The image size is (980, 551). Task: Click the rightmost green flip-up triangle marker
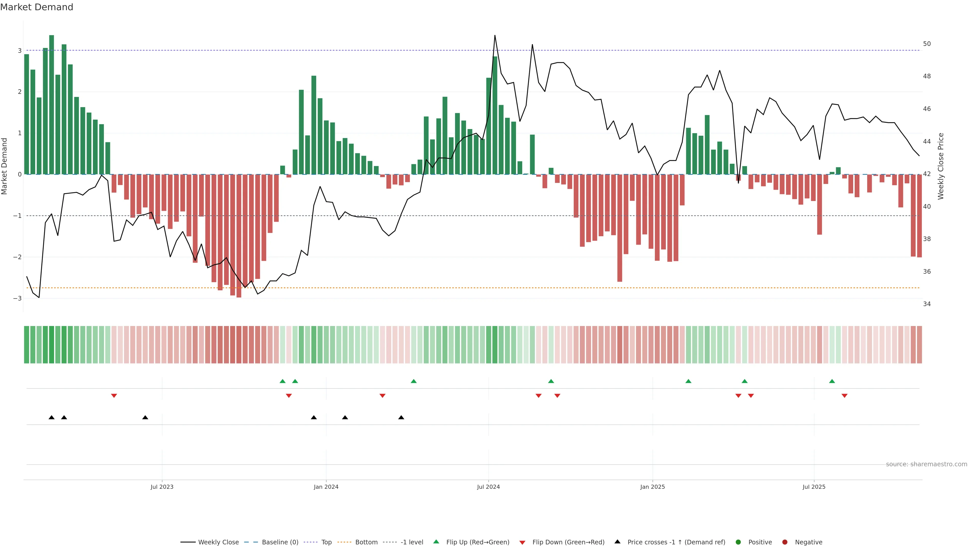[x=832, y=381]
